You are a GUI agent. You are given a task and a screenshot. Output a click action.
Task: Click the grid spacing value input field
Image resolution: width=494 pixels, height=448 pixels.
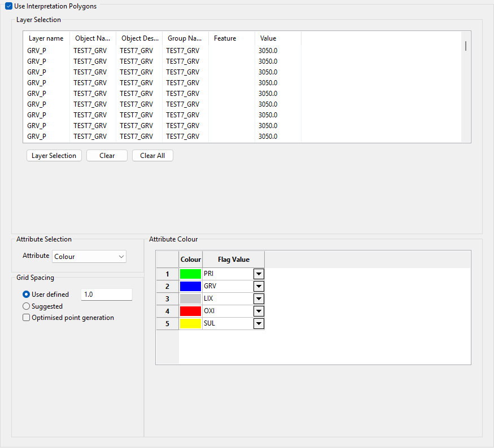[106, 295]
